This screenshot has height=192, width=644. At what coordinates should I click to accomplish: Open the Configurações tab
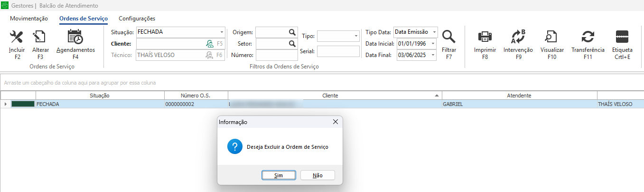[x=137, y=19]
